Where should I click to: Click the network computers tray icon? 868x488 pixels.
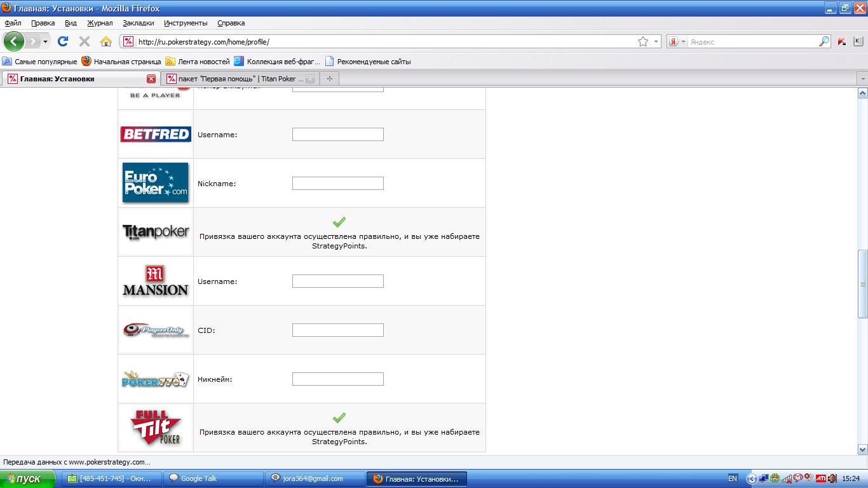pyautogui.click(x=764, y=478)
